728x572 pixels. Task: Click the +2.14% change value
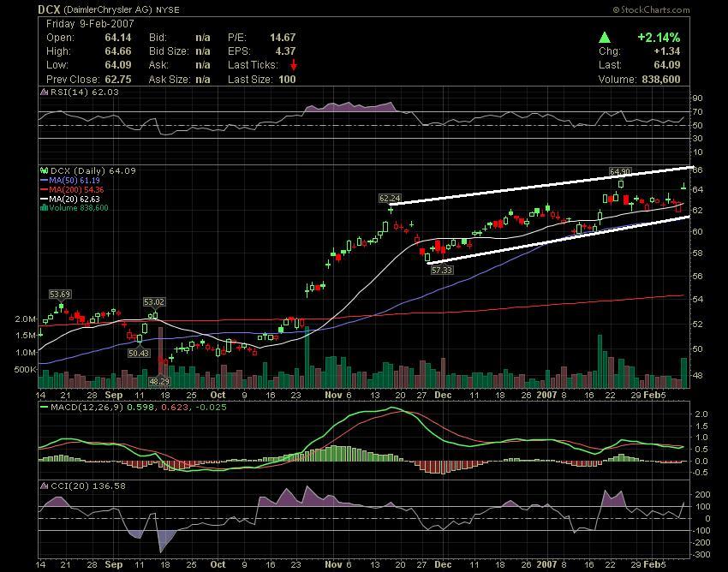click(x=659, y=37)
